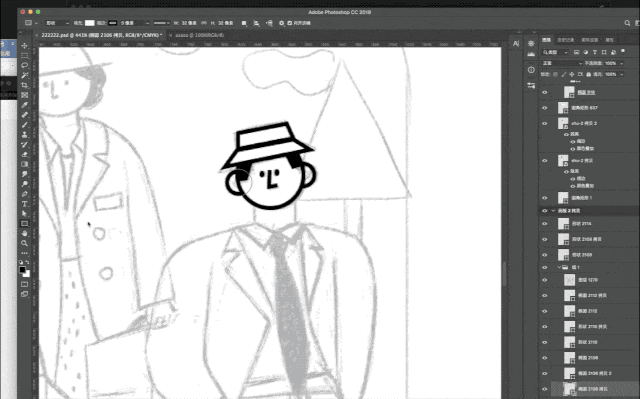The height and width of the screenshot is (399, 640).
Task: Select the Clone Stamp tool
Action: coord(24,135)
